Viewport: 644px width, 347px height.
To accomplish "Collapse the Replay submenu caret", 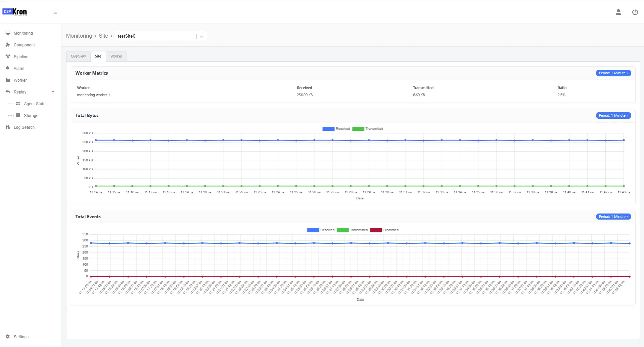I will [53, 92].
